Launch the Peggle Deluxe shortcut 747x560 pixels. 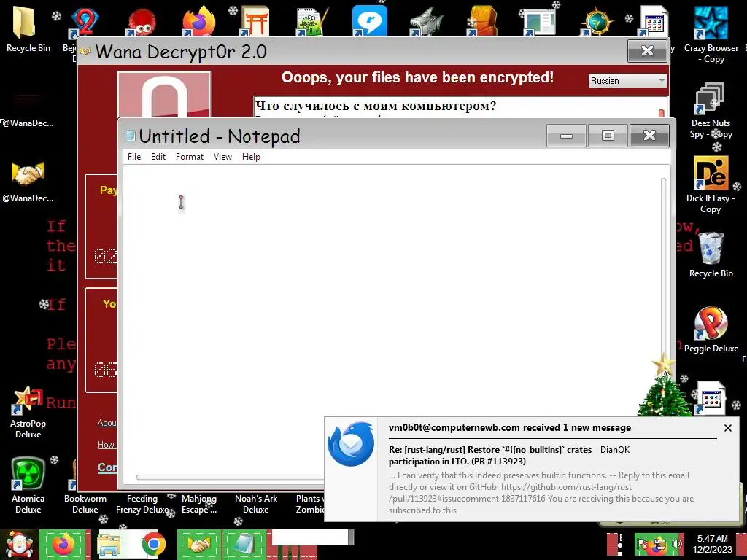point(711,330)
